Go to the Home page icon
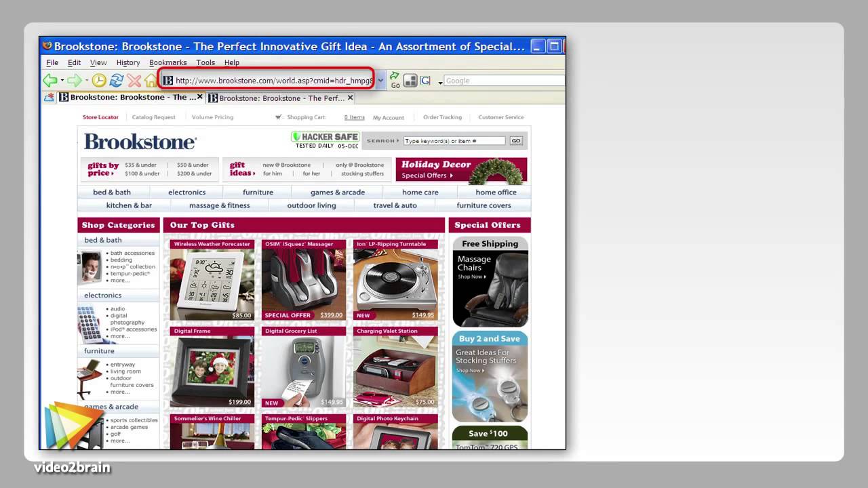868x488 pixels. coord(151,81)
